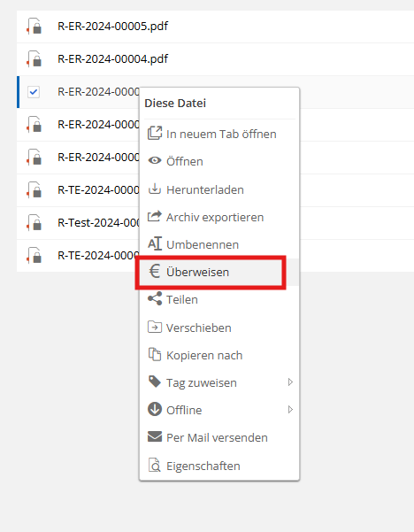Screen dimensions: 414x532
Task: Uncheck the selected file row checkbox
Action: 34,91
